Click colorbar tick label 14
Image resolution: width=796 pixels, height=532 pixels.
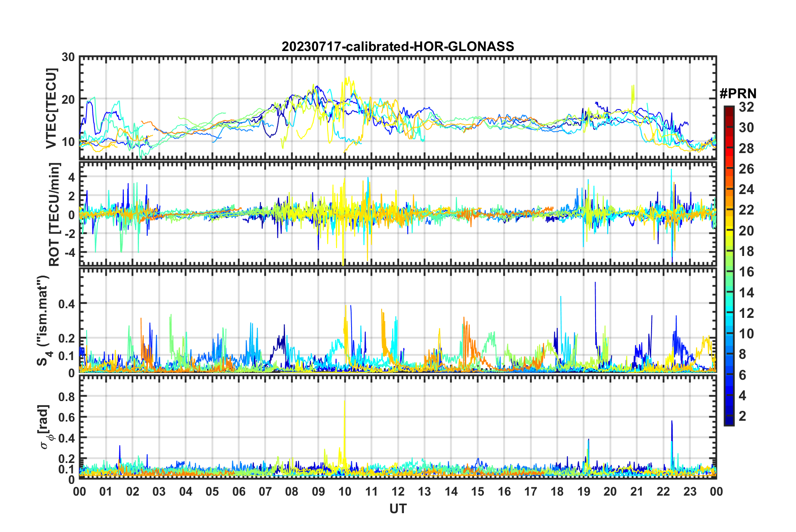tap(746, 293)
